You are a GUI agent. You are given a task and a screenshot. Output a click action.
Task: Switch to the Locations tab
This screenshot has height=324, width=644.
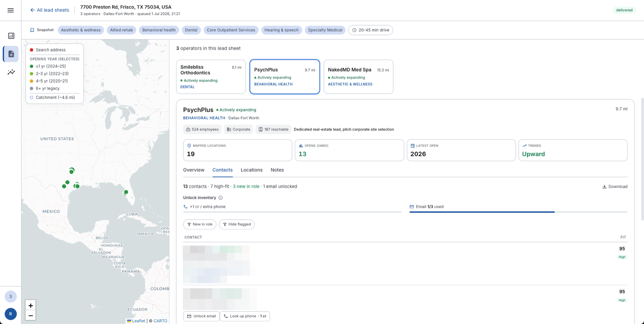tap(252, 170)
